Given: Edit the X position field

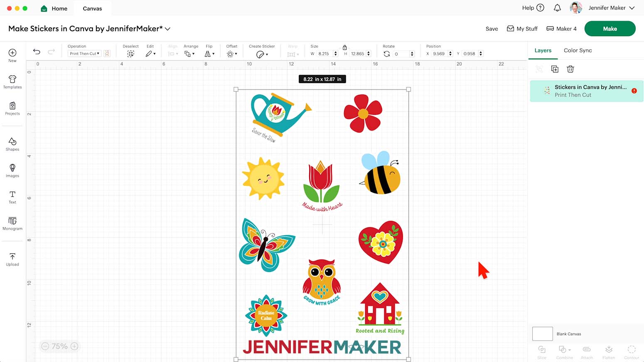Looking at the screenshot, I should click(x=439, y=54).
